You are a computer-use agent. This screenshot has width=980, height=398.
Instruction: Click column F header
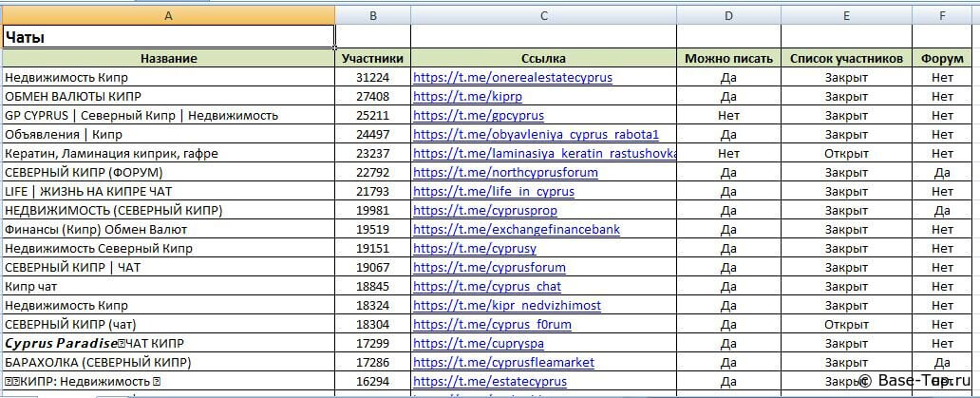[942, 15]
